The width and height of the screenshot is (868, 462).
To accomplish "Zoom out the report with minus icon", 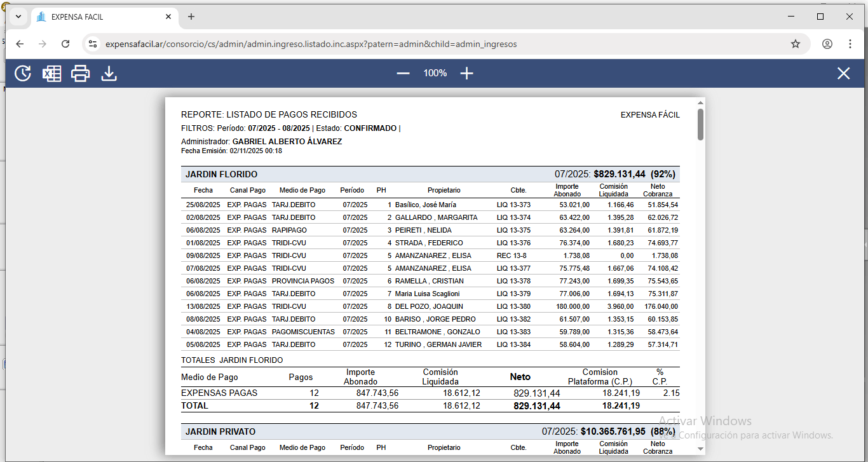I will pos(403,74).
